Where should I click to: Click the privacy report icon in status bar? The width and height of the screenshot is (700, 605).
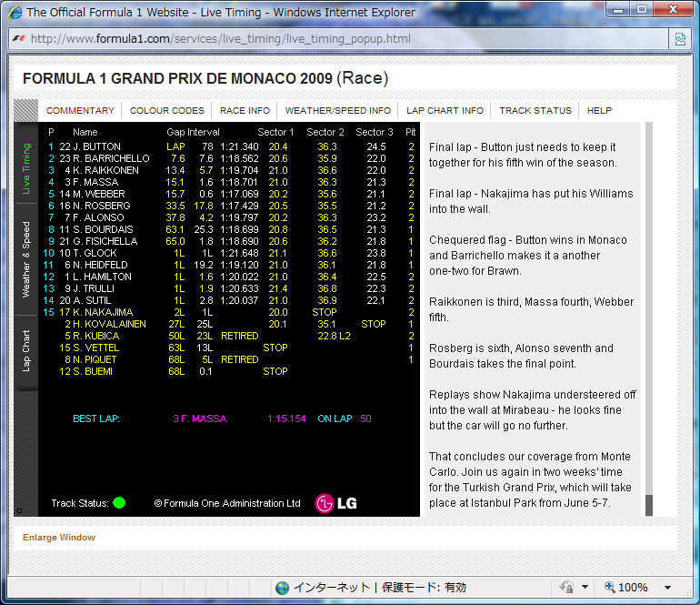[x=566, y=587]
